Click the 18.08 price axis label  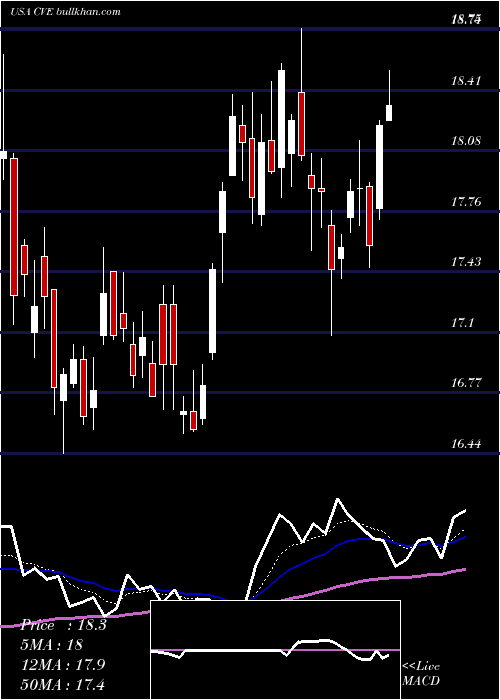click(x=467, y=141)
